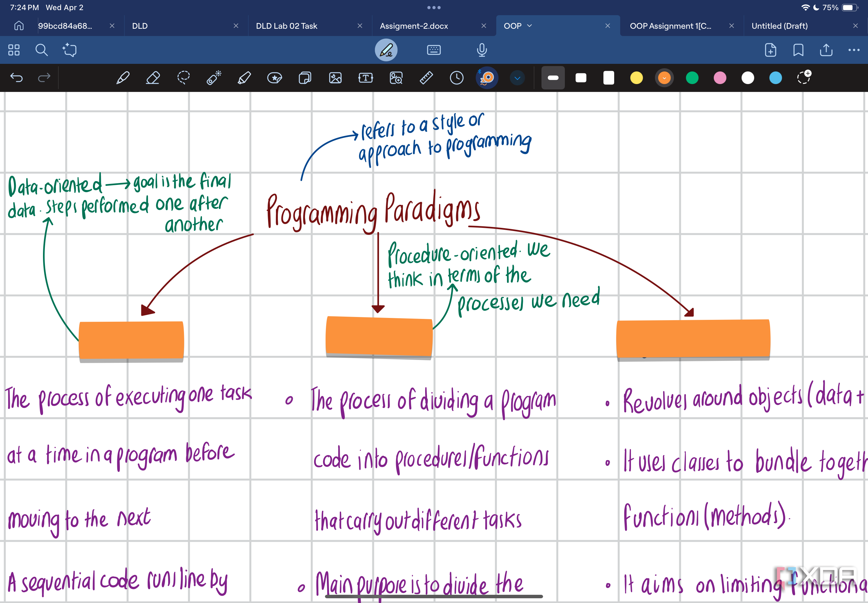The width and height of the screenshot is (868, 603).
Task: Choose the green color swatch
Action: tap(692, 78)
